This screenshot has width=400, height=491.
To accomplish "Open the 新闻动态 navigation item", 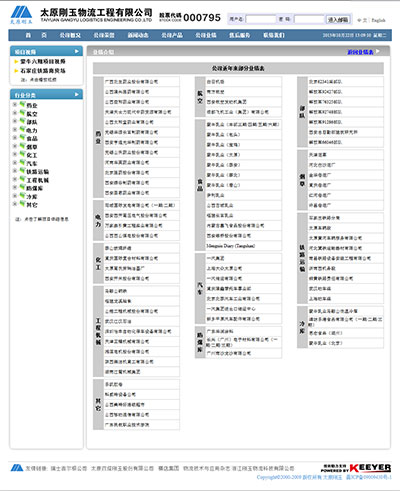I will [138, 35].
